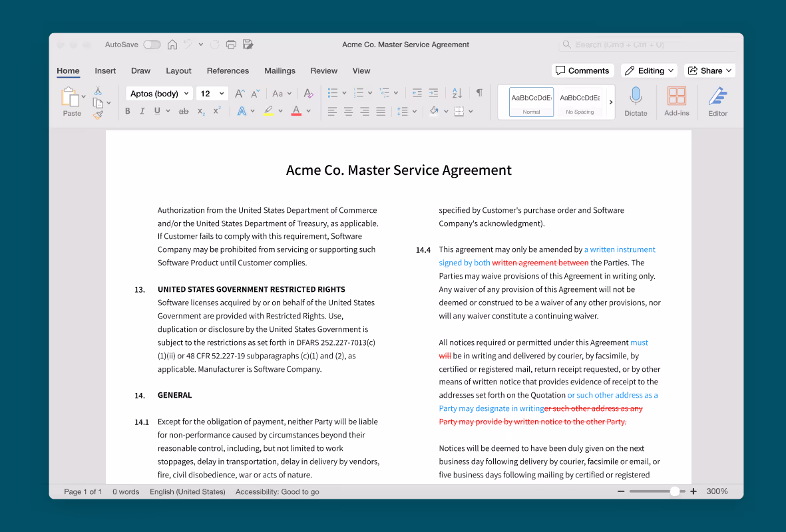Click the bulleted list icon
The image size is (786, 532).
coord(332,93)
